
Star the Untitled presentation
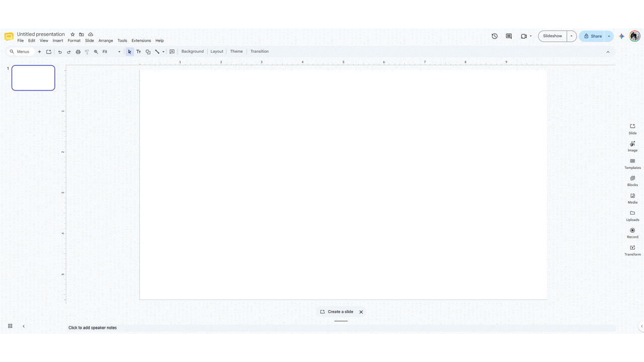pos(72,34)
